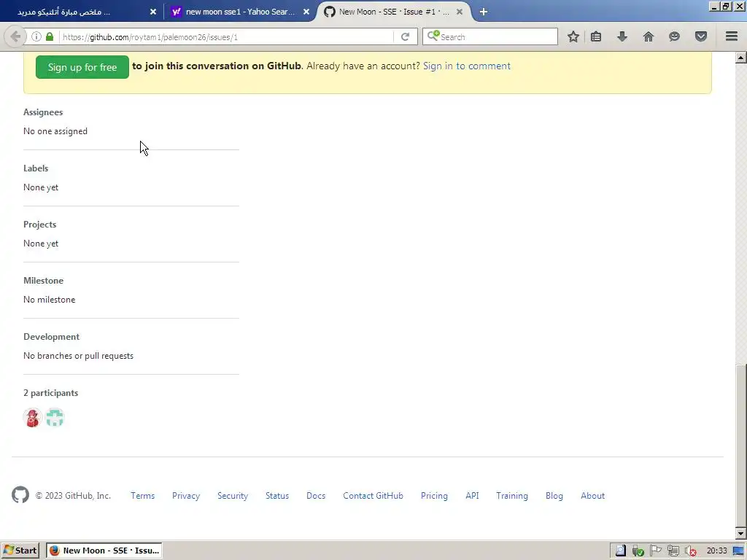Switch to the new moon sse1 Yahoo tab
The height and width of the screenshot is (560, 747).
click(x=240, y=12)
